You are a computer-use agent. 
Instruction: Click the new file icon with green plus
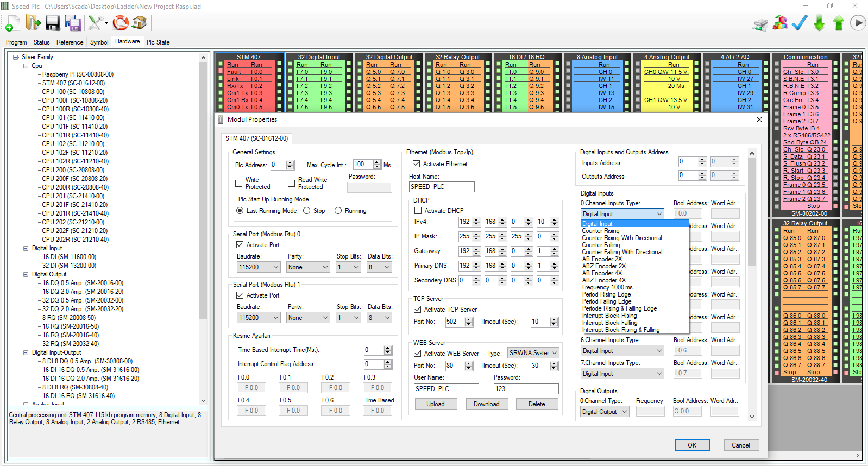(x=12, y=23)
